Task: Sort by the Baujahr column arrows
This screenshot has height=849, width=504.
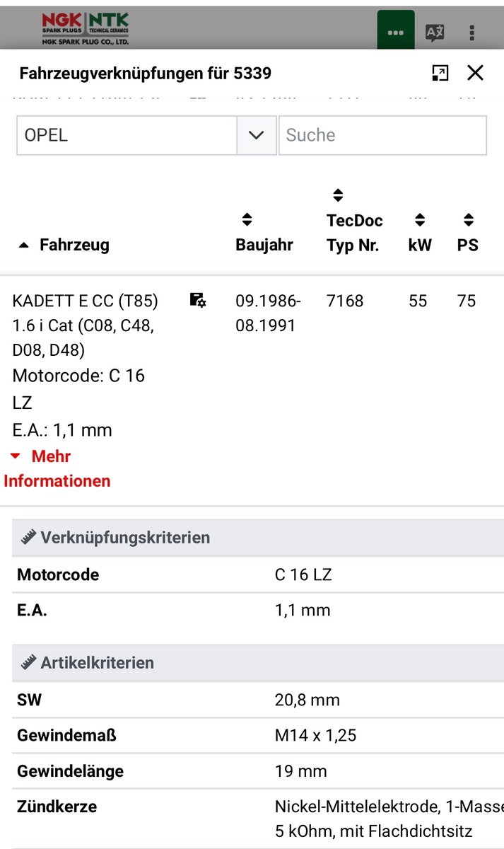Action: [x=247, y=220]
